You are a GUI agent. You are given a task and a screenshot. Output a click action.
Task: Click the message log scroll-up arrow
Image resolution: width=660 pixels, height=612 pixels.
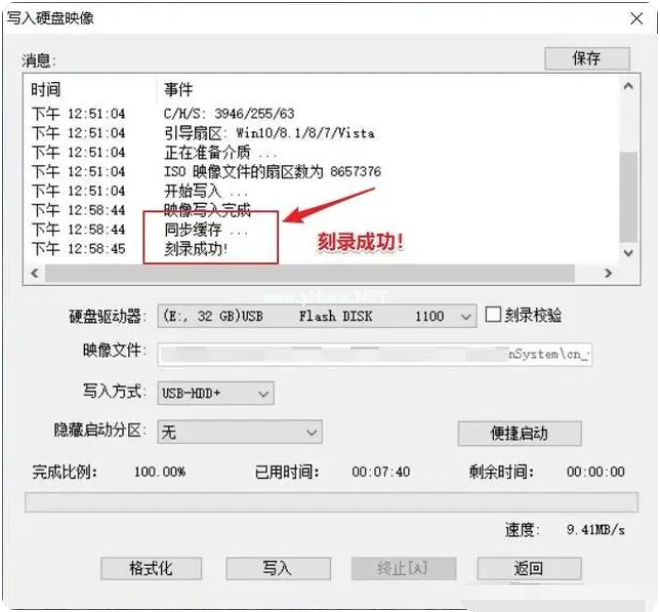click(628, 87)
